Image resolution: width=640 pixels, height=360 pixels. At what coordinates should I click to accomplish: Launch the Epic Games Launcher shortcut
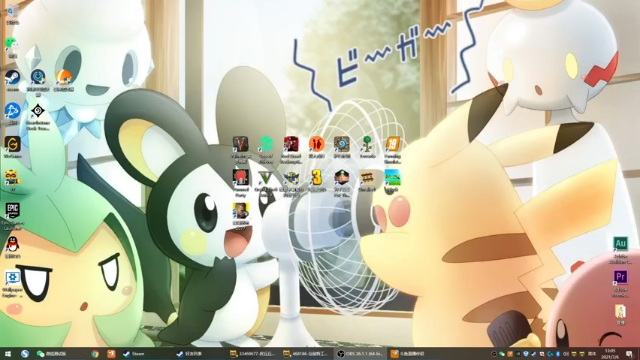click(12, 216)
